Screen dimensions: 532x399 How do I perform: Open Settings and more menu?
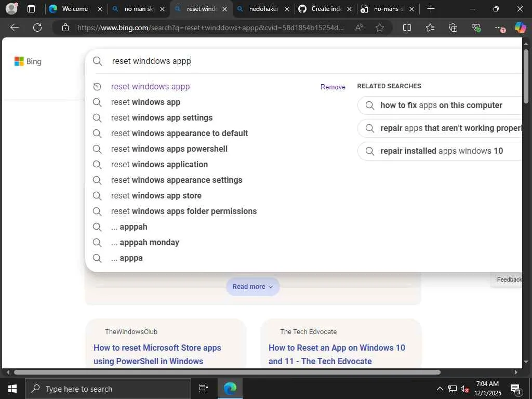tap(499, 28)
